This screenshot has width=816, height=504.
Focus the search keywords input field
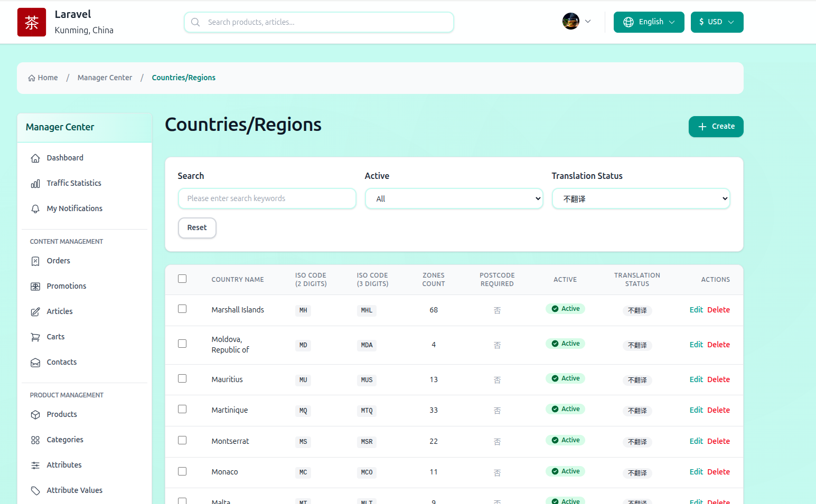click(267, 199)
